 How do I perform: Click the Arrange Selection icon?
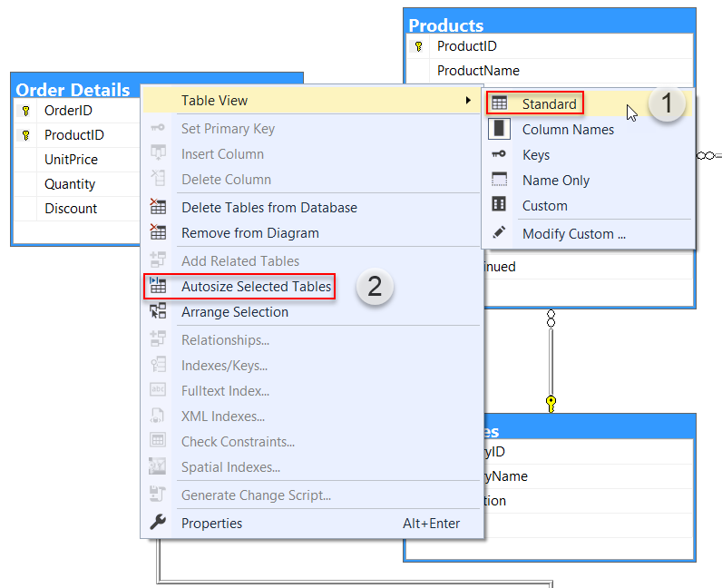point(158,311)
